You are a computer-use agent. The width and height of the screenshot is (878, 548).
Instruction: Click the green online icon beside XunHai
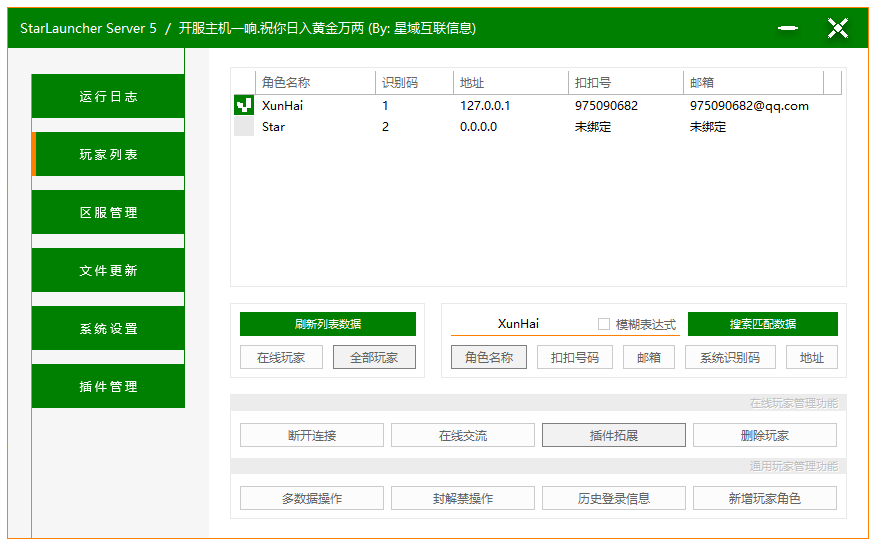(x=244, y=105)
